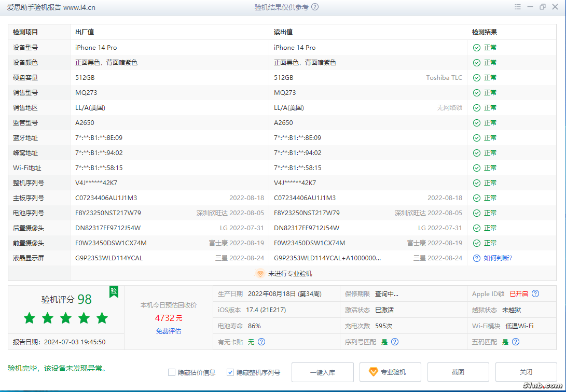
Task: Click the green check icon for 蓝牙地址
Action: click(x=477, y=138)
